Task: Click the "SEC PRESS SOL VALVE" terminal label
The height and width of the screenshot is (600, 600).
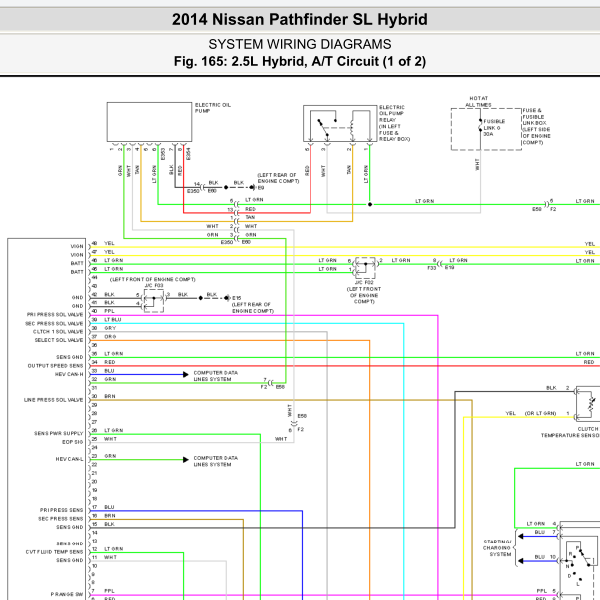Action: point(54,323)
